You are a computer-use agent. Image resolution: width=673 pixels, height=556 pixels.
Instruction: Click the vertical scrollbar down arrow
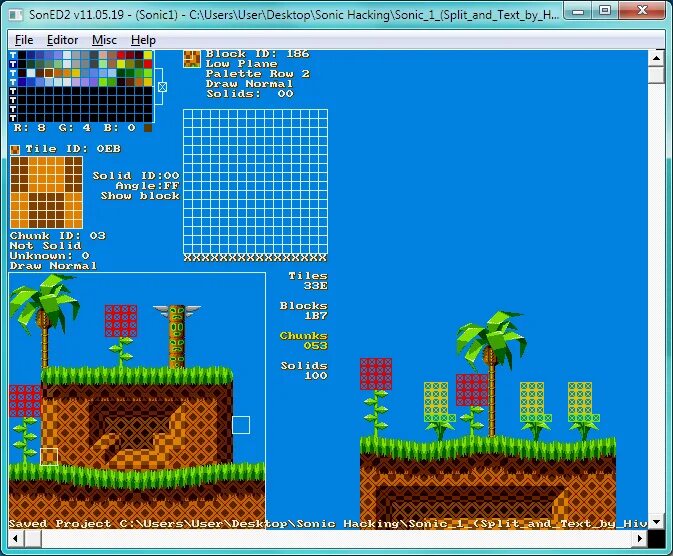point(656,522)
